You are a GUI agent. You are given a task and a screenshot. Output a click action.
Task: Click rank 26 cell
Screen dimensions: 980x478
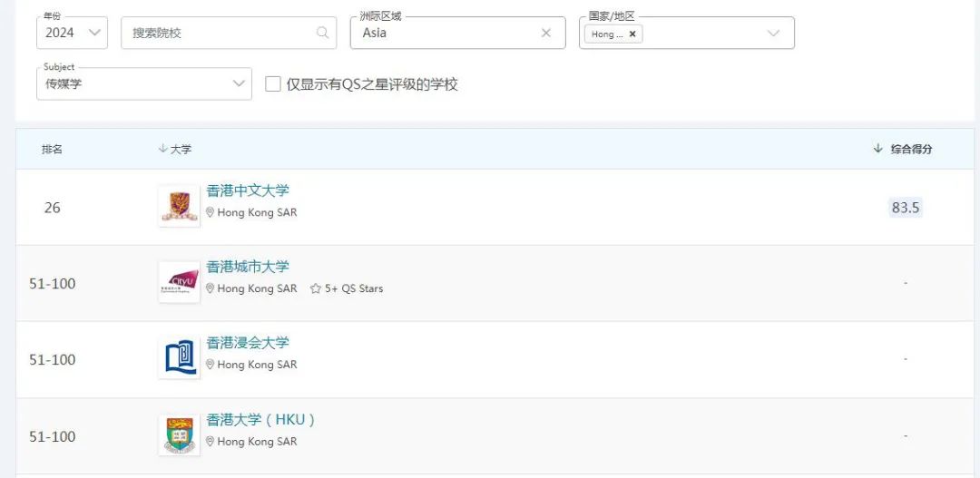tap(53, 208)
